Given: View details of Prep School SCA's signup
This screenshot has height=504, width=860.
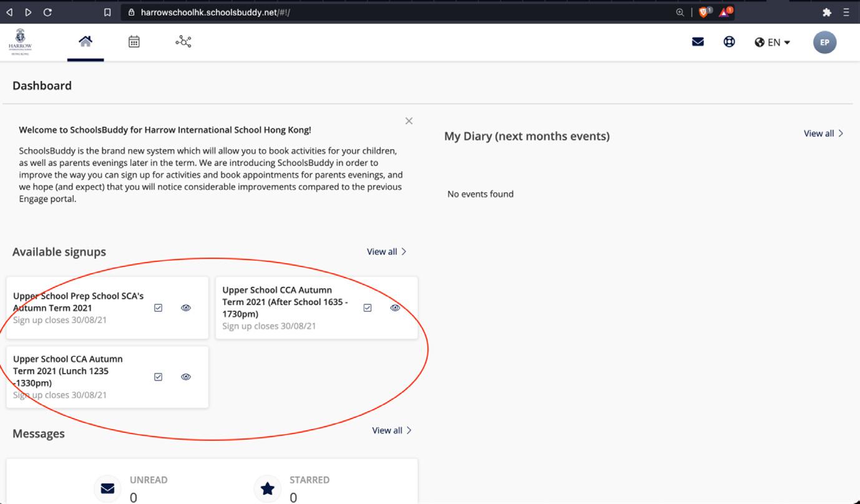Looking at the screenshot, I should [186, 308].
